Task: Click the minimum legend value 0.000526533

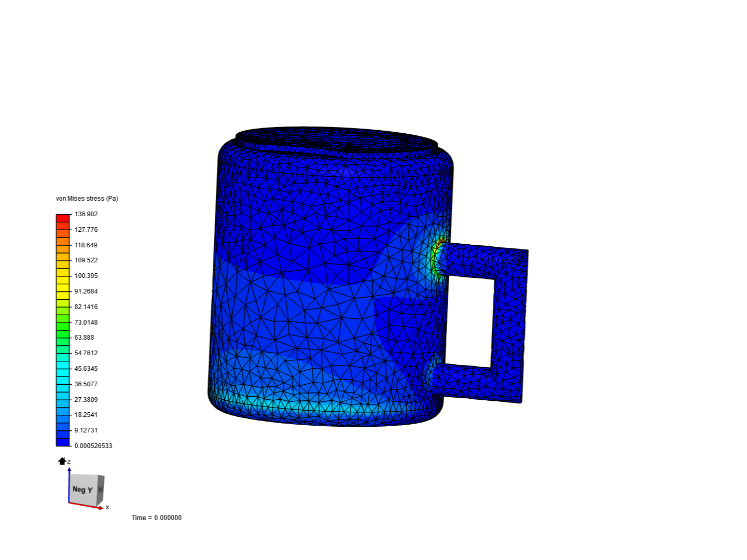Action: pyautogui.click(x=93, y=446)
